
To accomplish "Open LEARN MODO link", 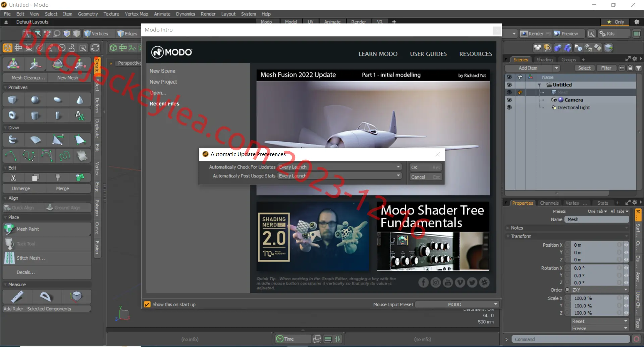I will tap(378, 54).
